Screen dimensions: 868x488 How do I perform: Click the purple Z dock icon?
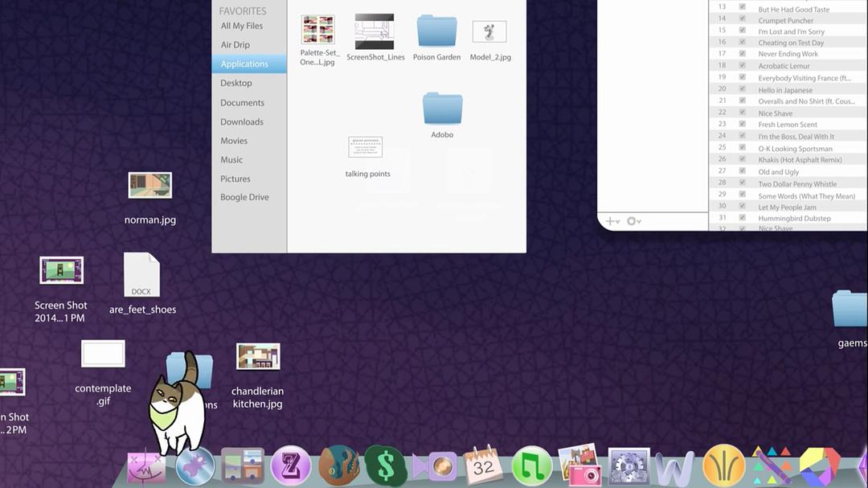[291, 466]
